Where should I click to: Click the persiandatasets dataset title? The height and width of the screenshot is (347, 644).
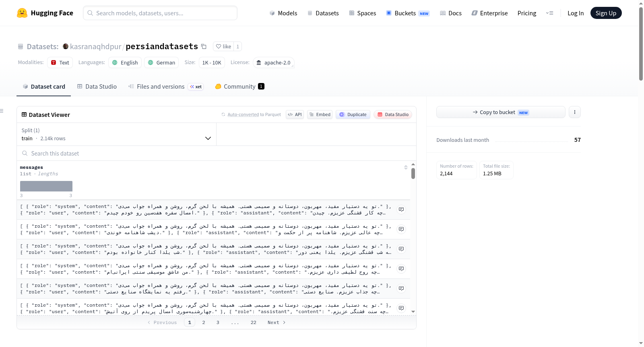tap(162, 46)
